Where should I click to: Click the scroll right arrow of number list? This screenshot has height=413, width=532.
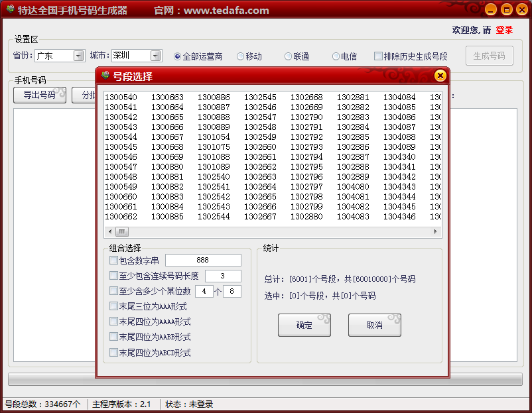tap(436, 232)
